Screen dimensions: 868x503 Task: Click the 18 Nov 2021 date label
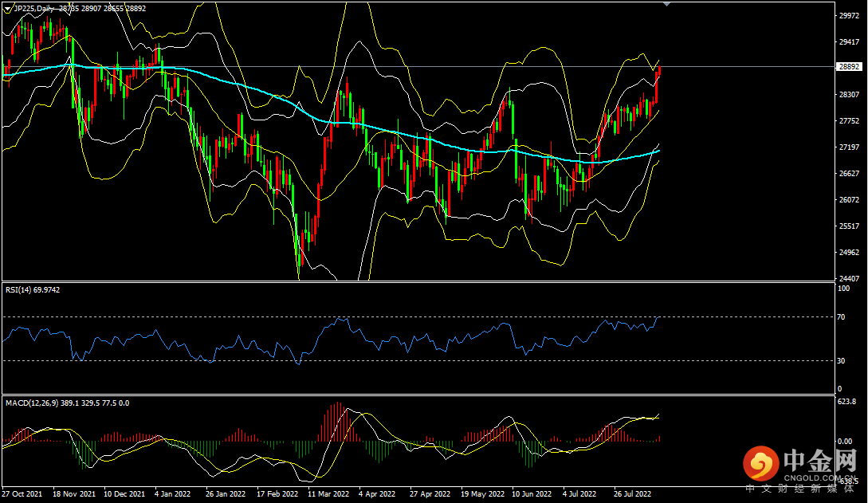pyautogui.click(x=72, y=493)
